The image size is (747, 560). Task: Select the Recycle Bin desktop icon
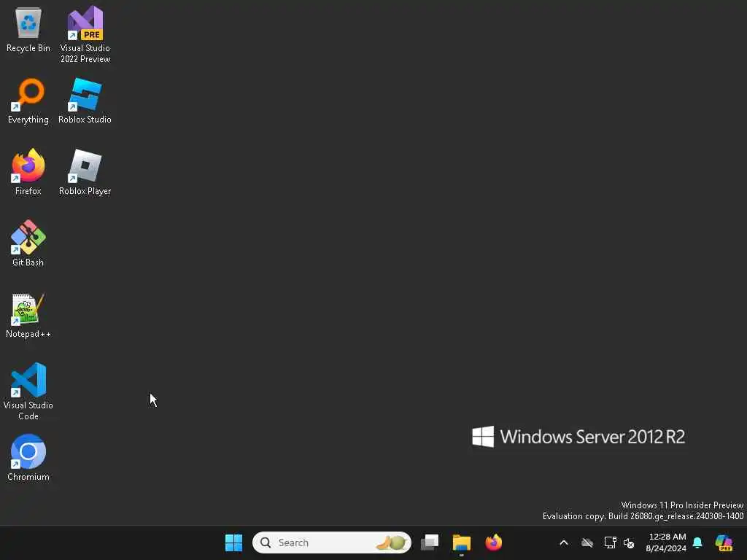(x=28, y=29)
